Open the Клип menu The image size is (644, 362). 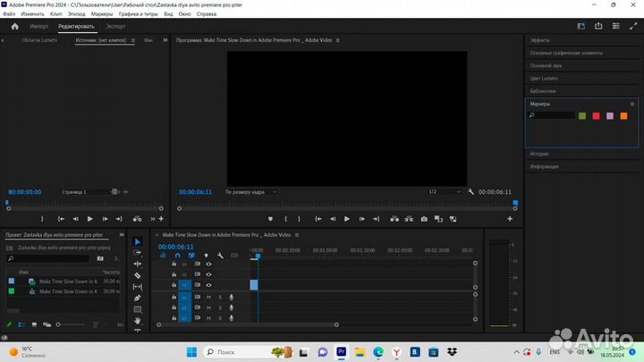click(x=55, y=13)
